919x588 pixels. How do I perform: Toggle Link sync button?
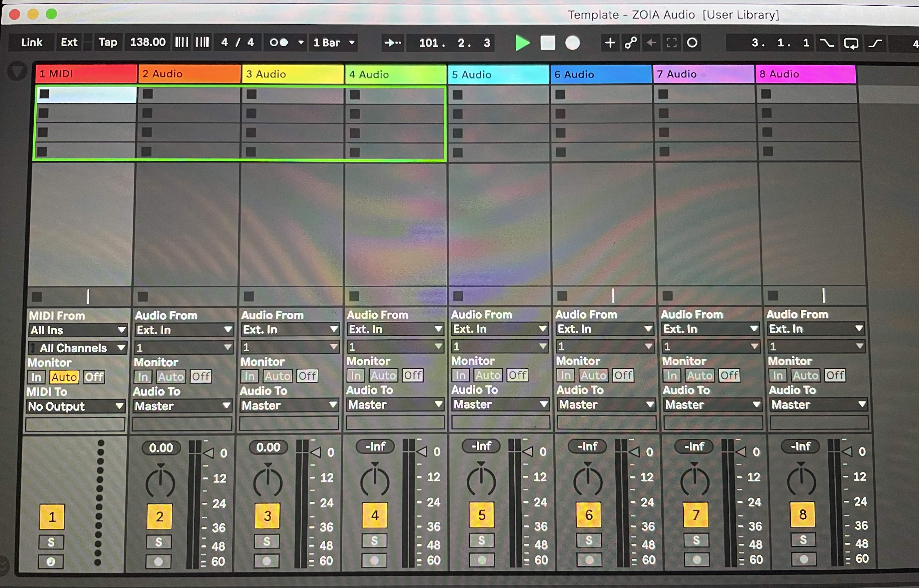coord(32,42)
